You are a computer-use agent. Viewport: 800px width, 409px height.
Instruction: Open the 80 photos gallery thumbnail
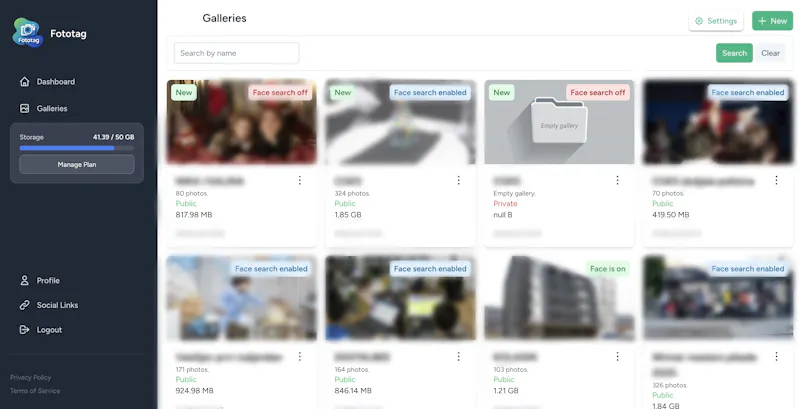(x=241, y=122)
